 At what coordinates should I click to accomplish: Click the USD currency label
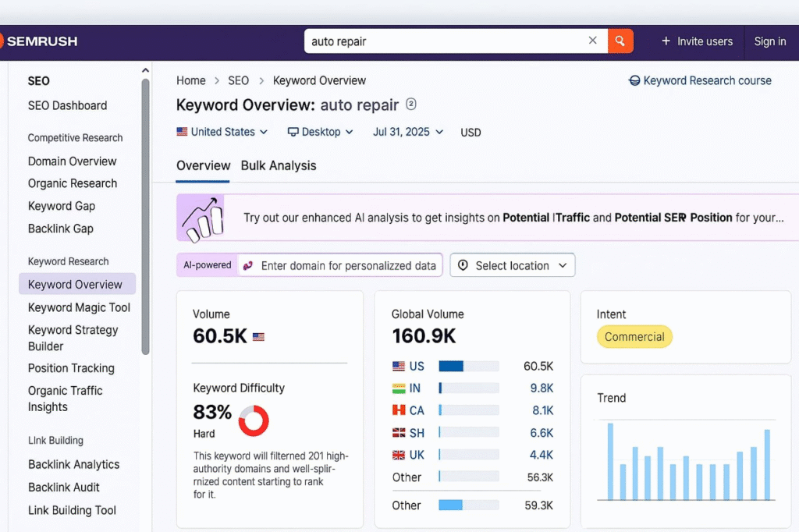(471, 133)
